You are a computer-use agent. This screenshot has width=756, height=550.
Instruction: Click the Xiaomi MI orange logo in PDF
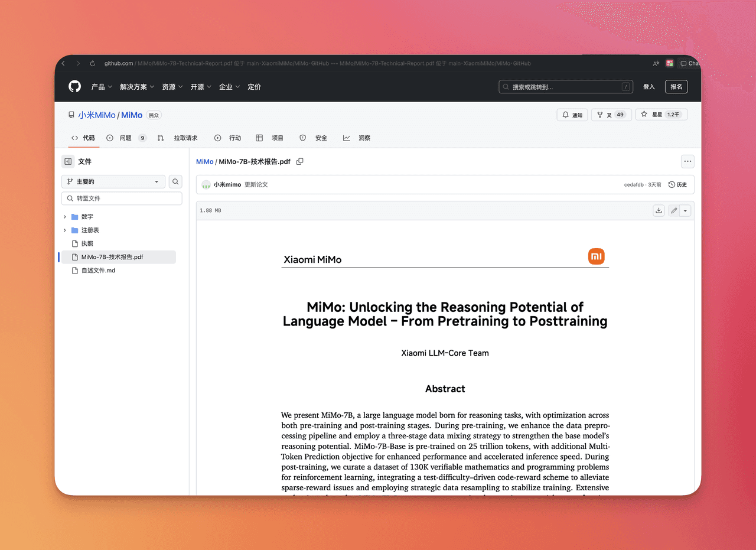click(597, 256)
